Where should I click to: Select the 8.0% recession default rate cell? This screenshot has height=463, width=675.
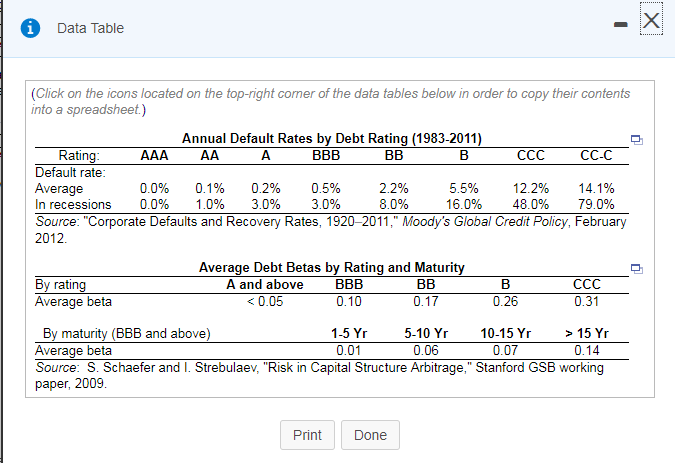click(x=393, y=204)
